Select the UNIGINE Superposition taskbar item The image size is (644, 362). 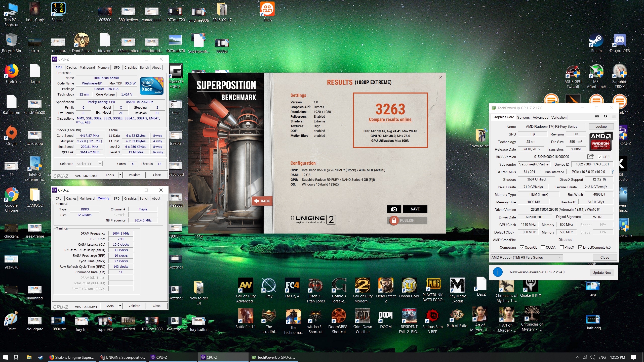(123, 357)
